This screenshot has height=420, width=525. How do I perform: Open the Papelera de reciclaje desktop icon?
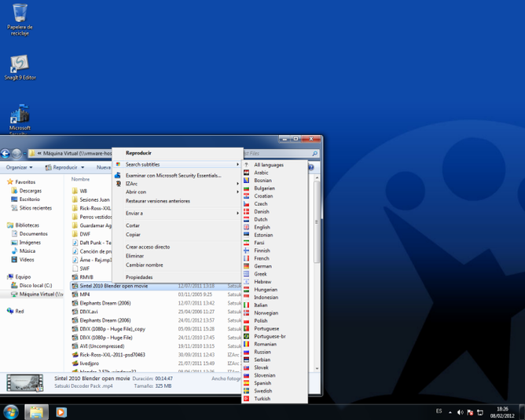(x=20, y=20)
